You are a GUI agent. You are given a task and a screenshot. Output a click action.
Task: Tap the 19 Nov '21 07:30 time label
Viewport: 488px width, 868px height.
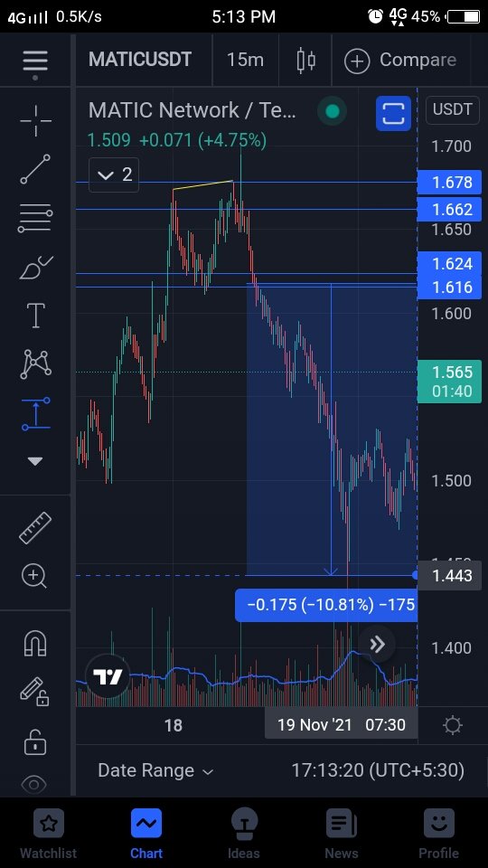point(341,724)
